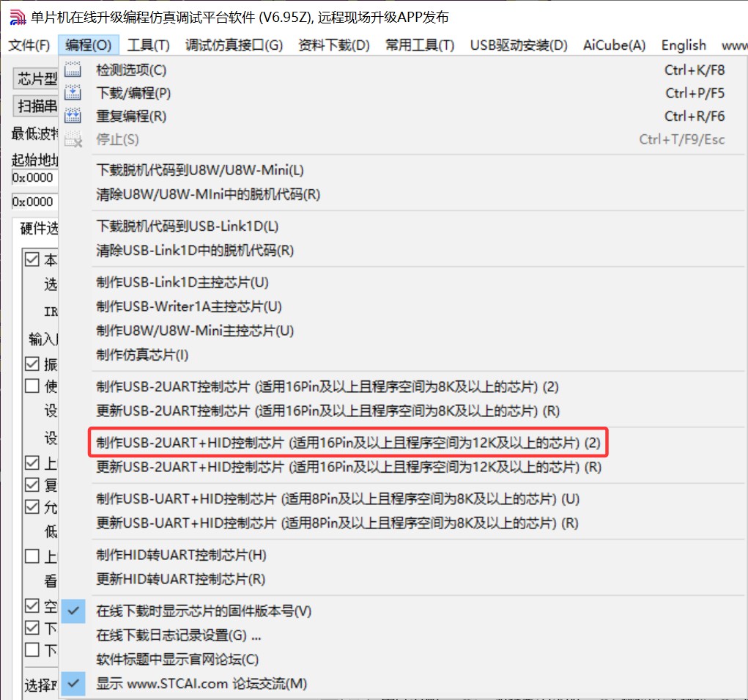Click the first 0x0000 address field
The image size is (748, 700).
(x=34, y=177)
